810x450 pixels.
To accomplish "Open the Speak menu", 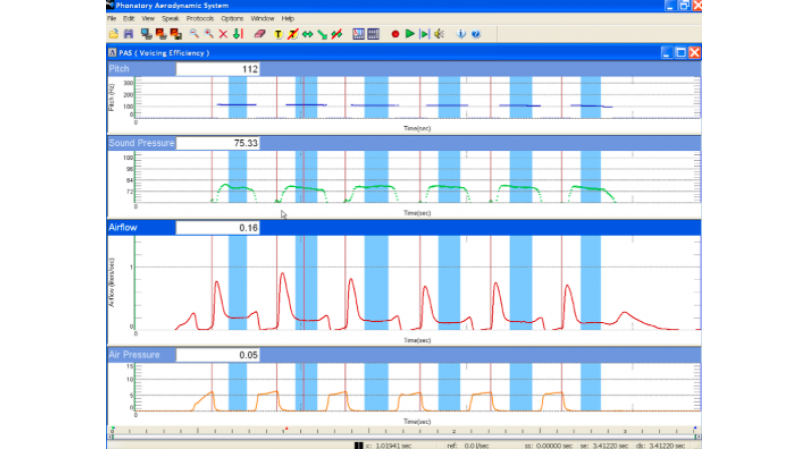I will 170,18.
